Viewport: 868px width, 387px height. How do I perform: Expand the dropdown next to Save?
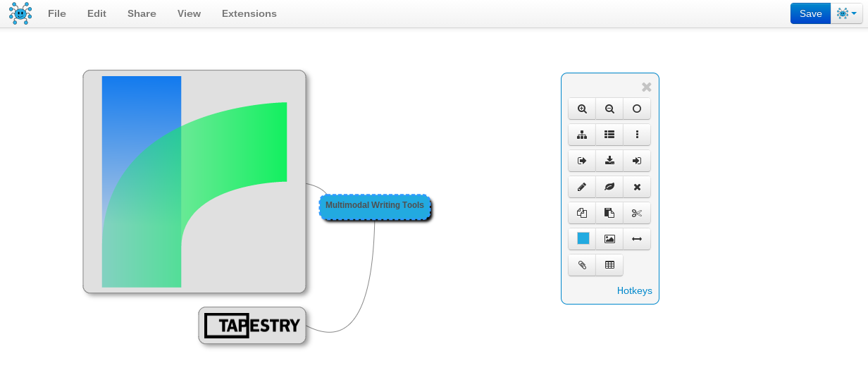point(847,13)
